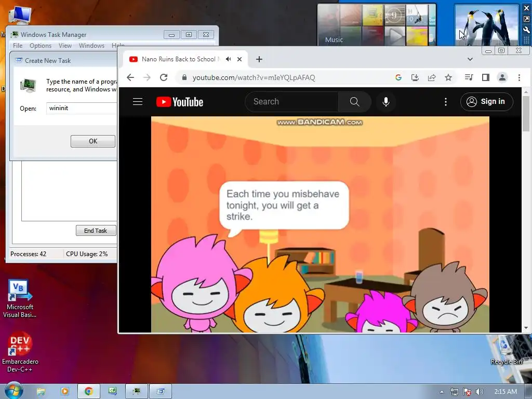Screen dimensions: 532x399
Task: Click the Show desktop button at taskbar end
Action: pyautogui.click(x=528, y=392)
